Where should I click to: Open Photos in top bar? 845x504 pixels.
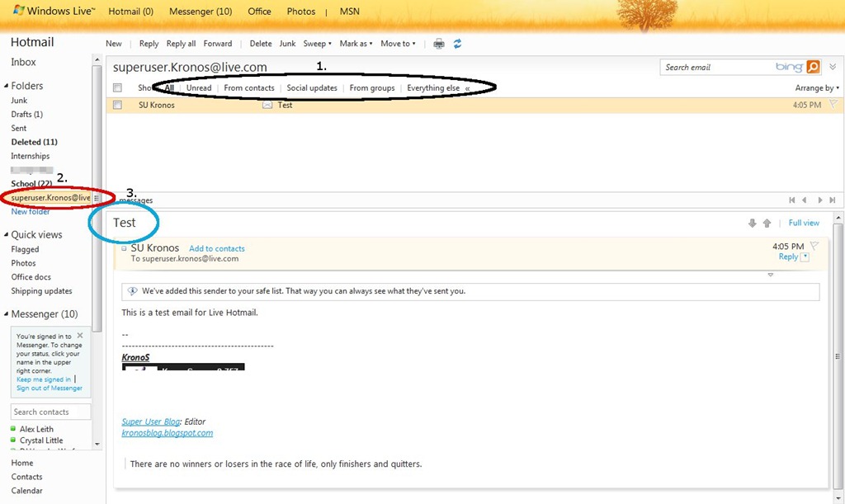(301, 12)
